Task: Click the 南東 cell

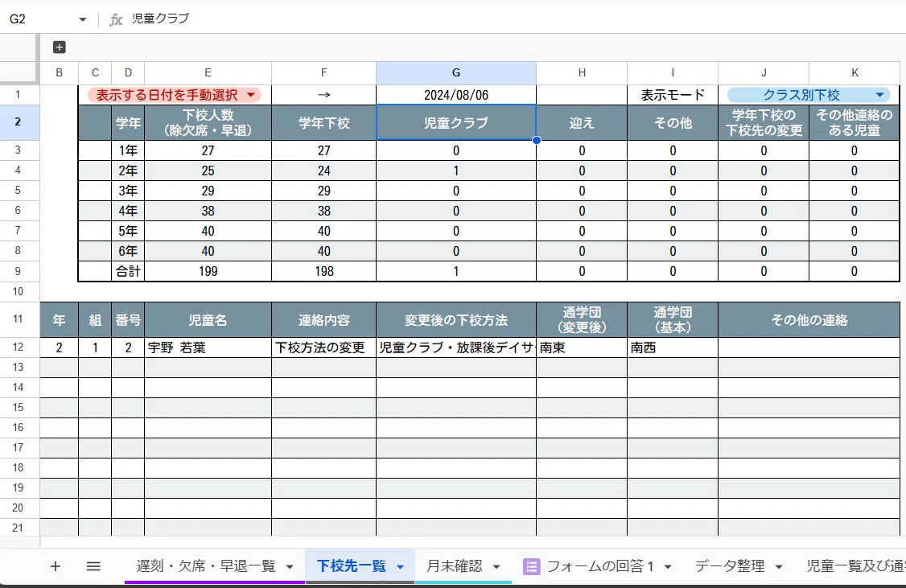Action: pyautogui.click(x=582, y=347)
